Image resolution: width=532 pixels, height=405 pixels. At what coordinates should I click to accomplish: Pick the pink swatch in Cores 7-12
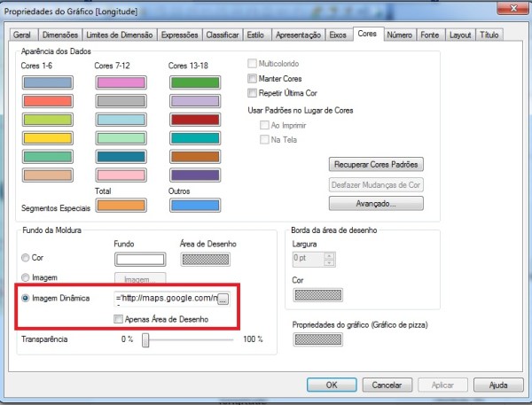[120, 83]
